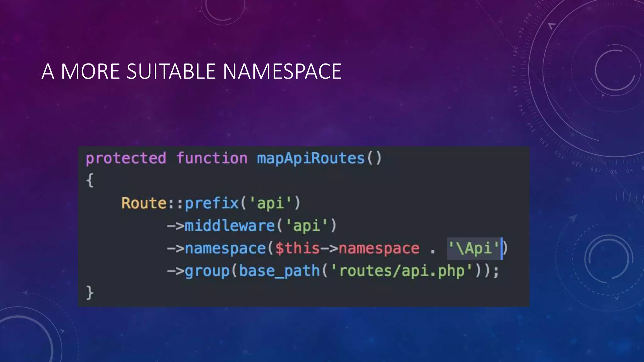Click the 'protected' keyword in the code
Image resolution: width=644 pixels, height=362 pixels.
coord(126,158)
